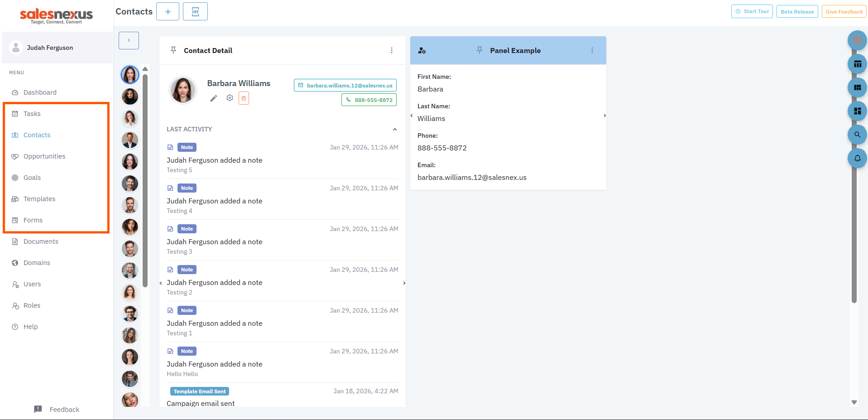The height and width of the screenshot is (420, 868).
Task: Collapse the Last Activity section
Action: (394, 130)
